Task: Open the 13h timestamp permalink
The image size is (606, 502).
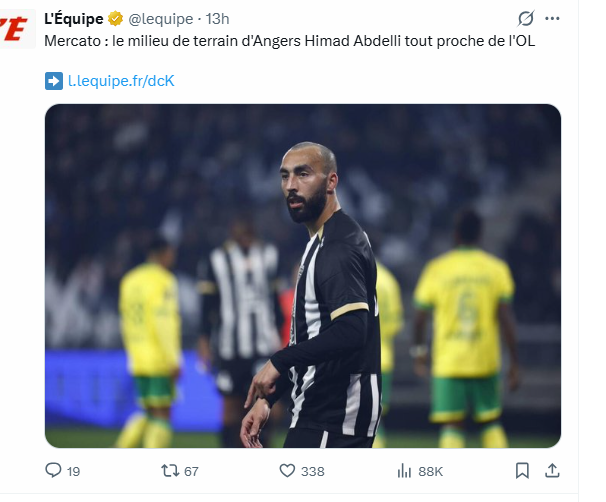Action: [x=217, y=19]
